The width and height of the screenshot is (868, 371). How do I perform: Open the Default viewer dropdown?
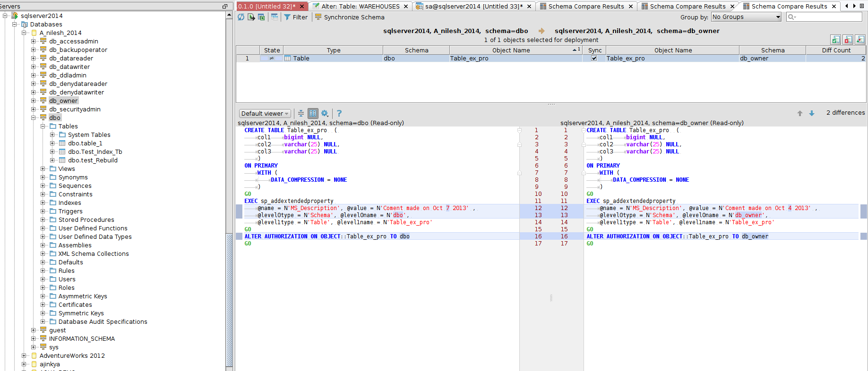265,113
